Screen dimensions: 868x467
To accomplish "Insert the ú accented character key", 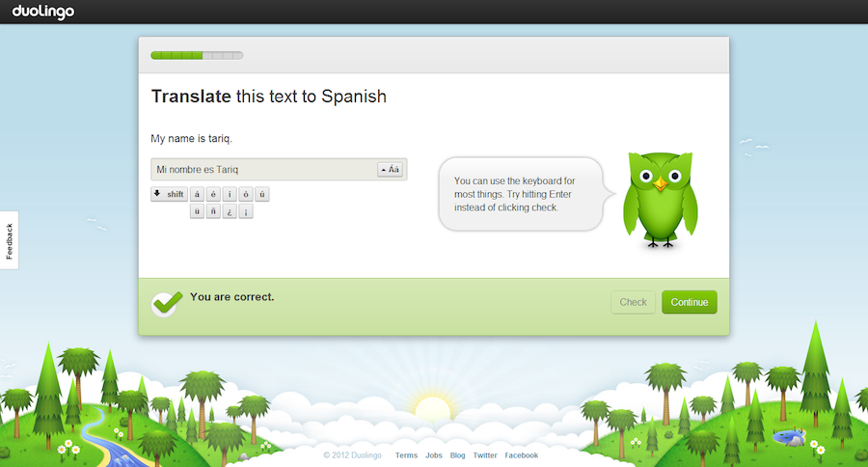I will (x=261, y=194).
